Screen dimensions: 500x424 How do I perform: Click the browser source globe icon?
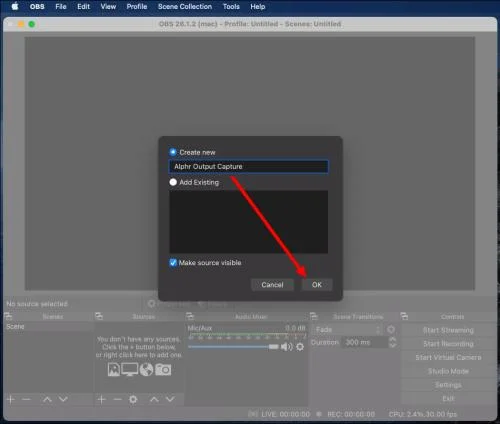[x=146, y=369]
